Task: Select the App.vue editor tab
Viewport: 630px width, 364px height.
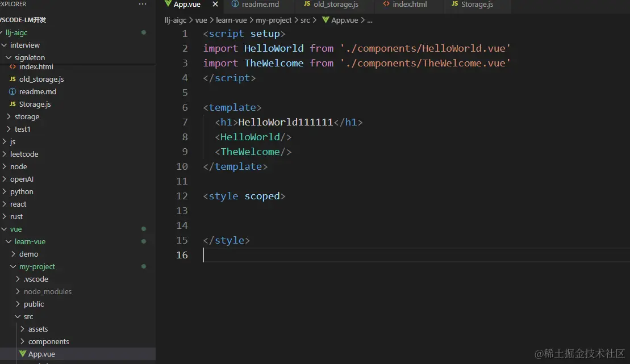Action: [x=187, y=5]
